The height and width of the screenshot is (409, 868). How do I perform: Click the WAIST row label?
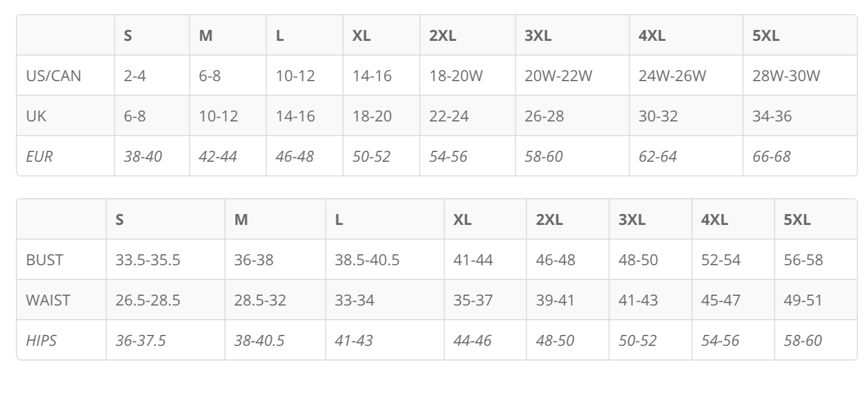[48, 300]
